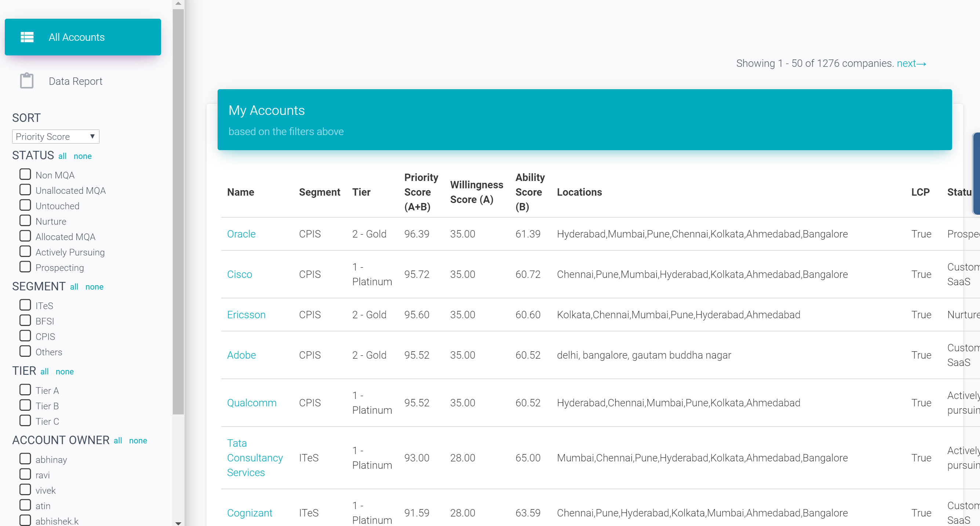Check the BFSI segment checkbox
The width and height of the screenshot is (980, 526).
25,320
